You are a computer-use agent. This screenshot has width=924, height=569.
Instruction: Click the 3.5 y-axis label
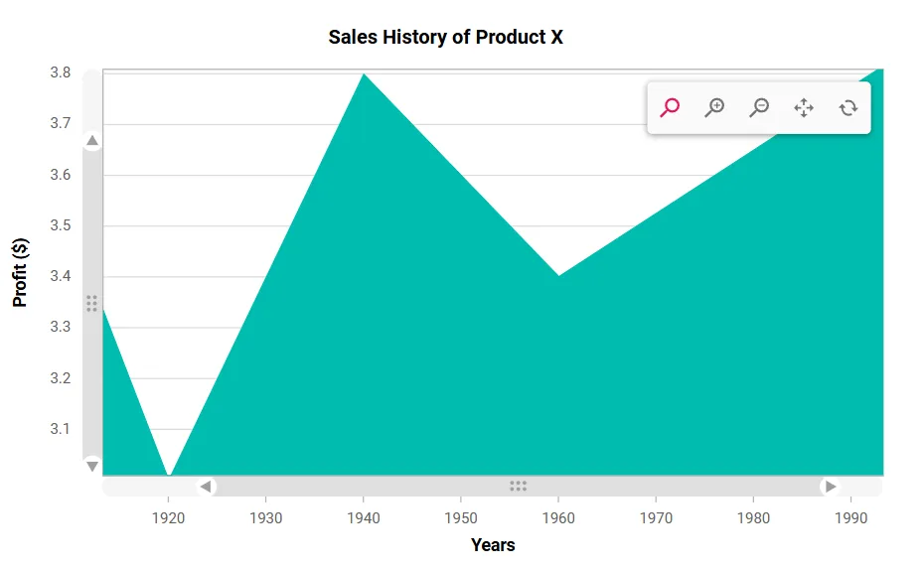tap(60, 225)
